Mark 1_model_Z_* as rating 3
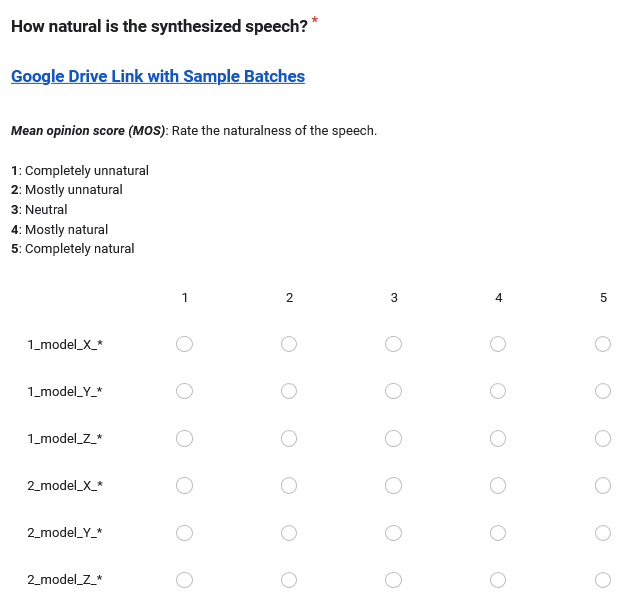The width and height of the screenshot is (641, 615). pyautogui.click(x=394, y=438)
